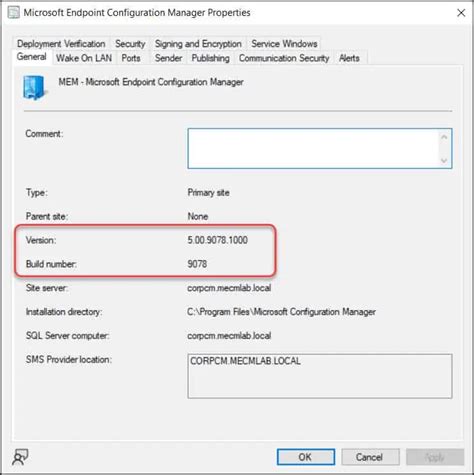This screenshot has height=475, width=474.
Task: Click the greyed Apply button
Action: tap(435, 457)
